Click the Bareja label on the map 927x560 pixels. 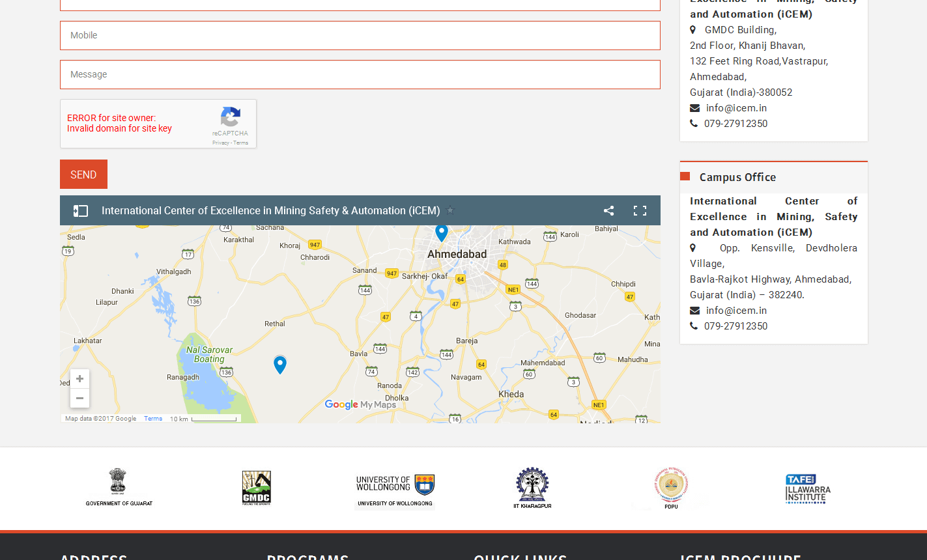point(467,341)
